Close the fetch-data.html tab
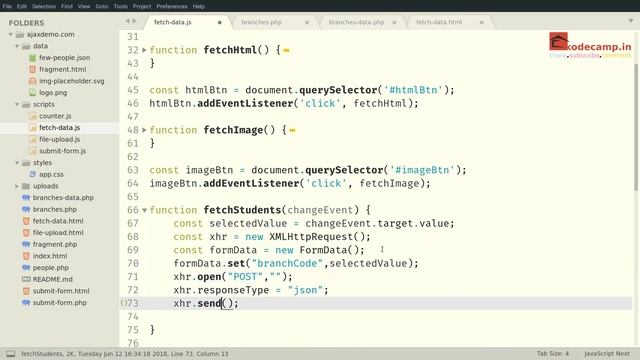640x360 pixels. 482,22
